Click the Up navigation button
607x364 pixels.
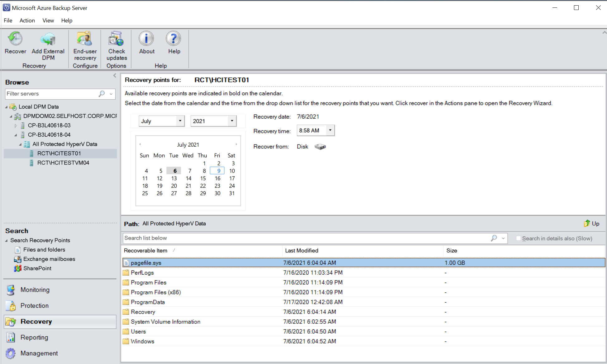tap(591, 223)
